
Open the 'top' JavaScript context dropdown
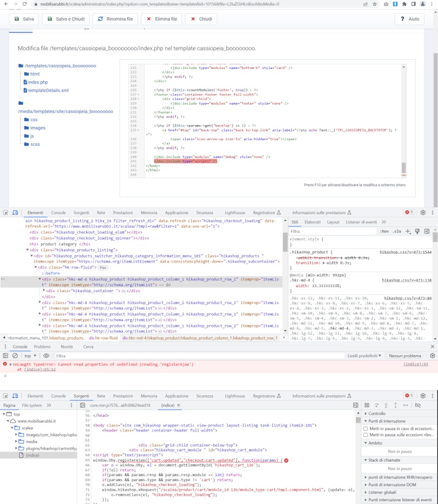click(x=30, y=356)
